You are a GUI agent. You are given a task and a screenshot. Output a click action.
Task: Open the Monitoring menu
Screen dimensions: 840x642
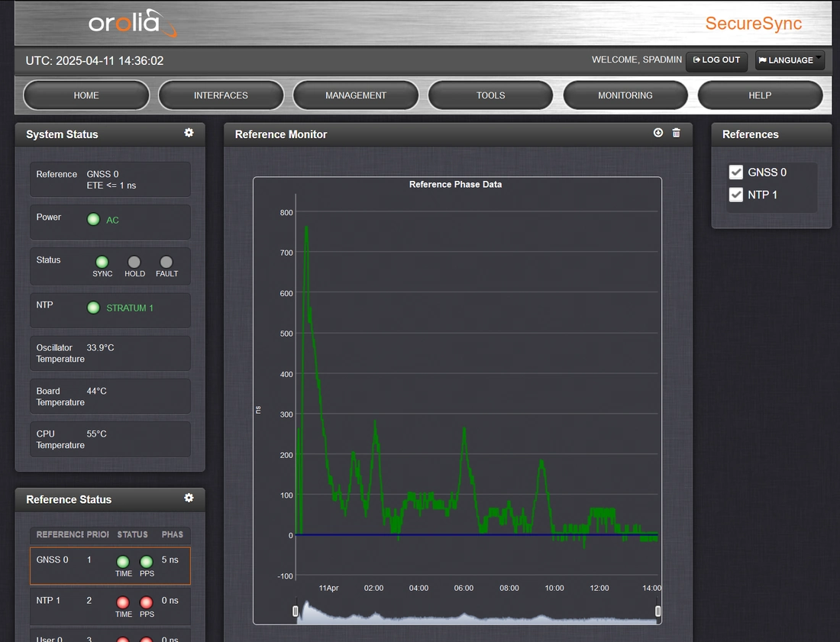(x=625, y=95)
